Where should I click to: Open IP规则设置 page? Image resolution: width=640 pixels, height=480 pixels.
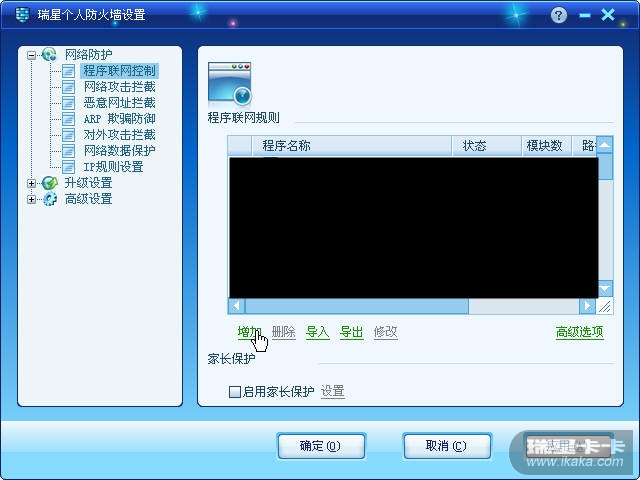pos(113,167)
